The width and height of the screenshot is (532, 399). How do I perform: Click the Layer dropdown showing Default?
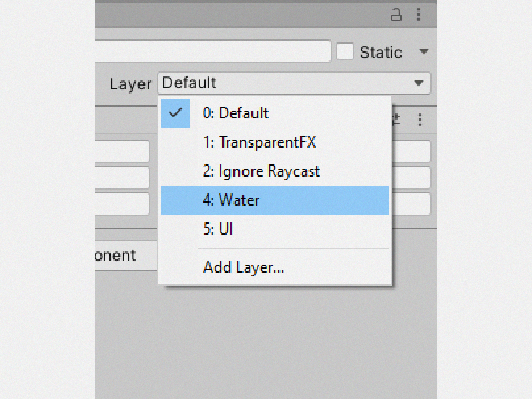pyautogui.click(x=294, y=83)
